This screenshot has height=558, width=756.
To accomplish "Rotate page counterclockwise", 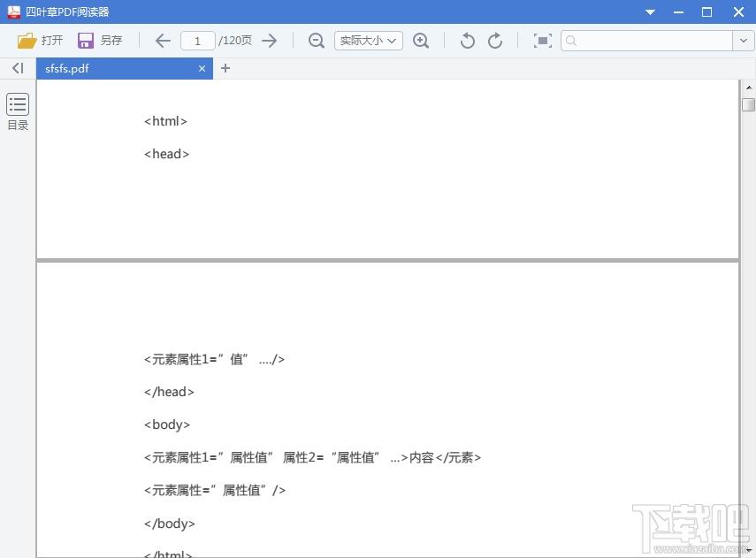I will pyautogui.click(x=467, y=41).
